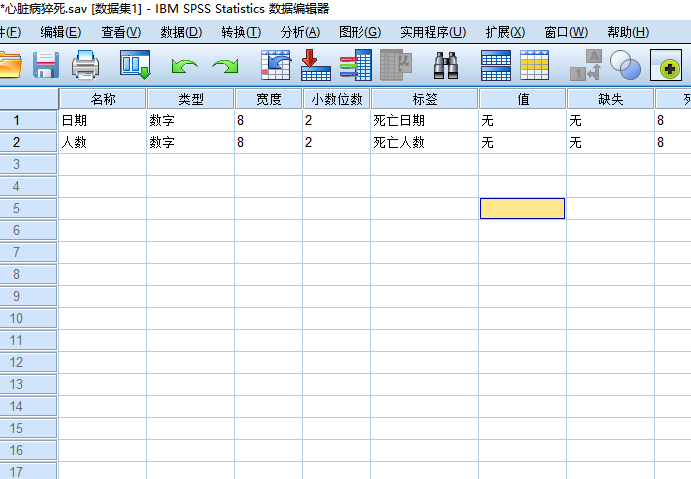Click the green plus toolbar icon
Screen dimensions: 691x479
[x=666, y=65]
